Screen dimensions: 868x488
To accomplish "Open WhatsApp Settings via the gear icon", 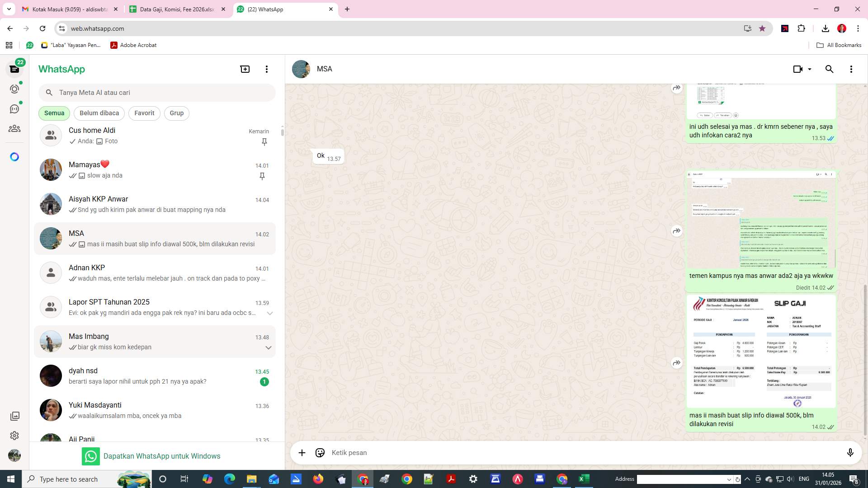I will (x=14, y=436).
